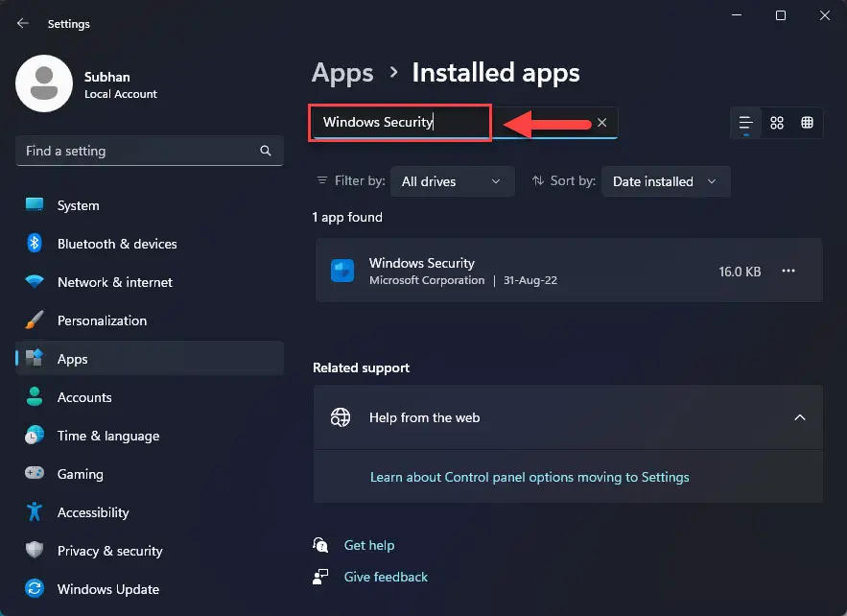Focus the Find a setting search box
Image resolution: width=847 pixels, height=616 pixels.
click(x=150, y=151)
